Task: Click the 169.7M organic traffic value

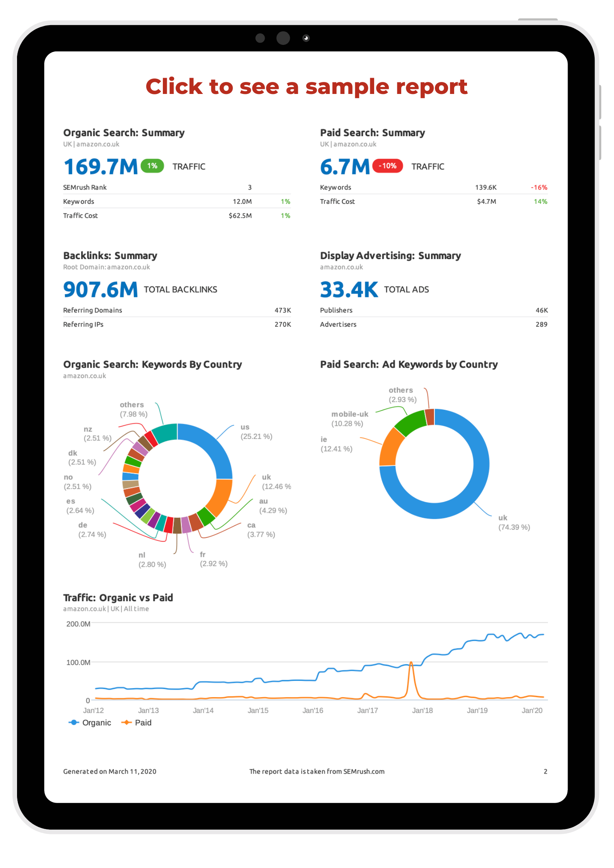Action: coord(101,167)
